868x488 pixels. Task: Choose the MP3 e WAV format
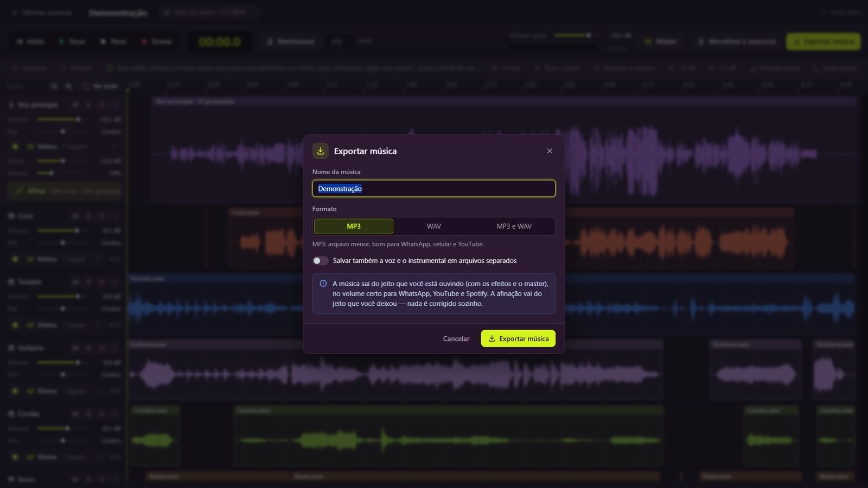coord(514,226)
